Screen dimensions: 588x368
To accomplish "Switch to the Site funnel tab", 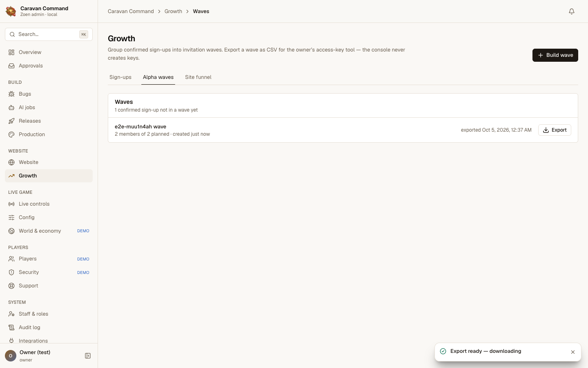I will pyautogui.click(x=198, y=77).
